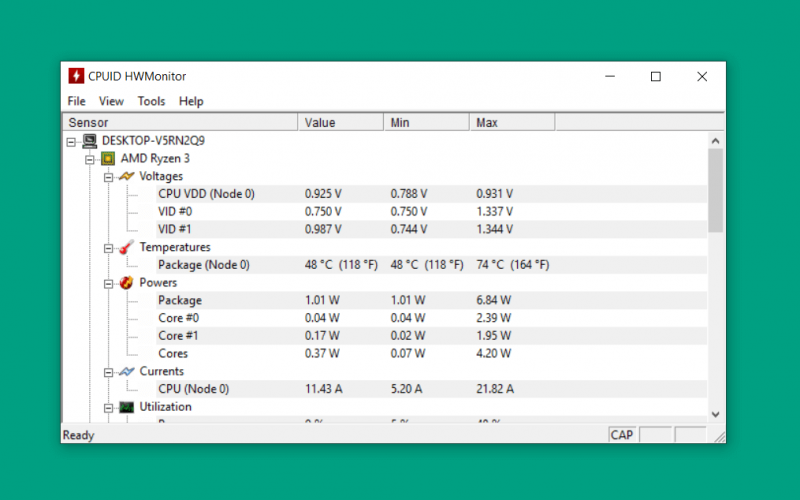Screen dimensions: 800x500
Task: Select the CPU VDD (Node 0) row
Action: [431, 194]
